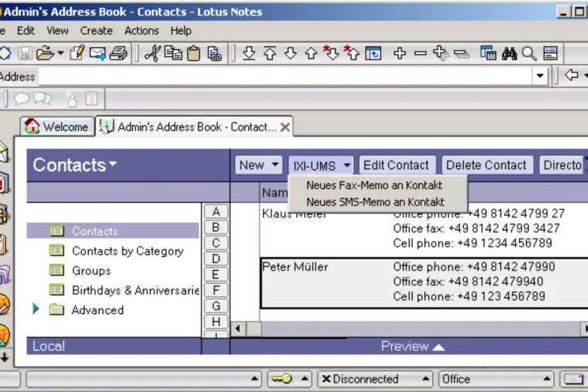Click the horizontal scrollbar left arrow

(x=238, y=329)
